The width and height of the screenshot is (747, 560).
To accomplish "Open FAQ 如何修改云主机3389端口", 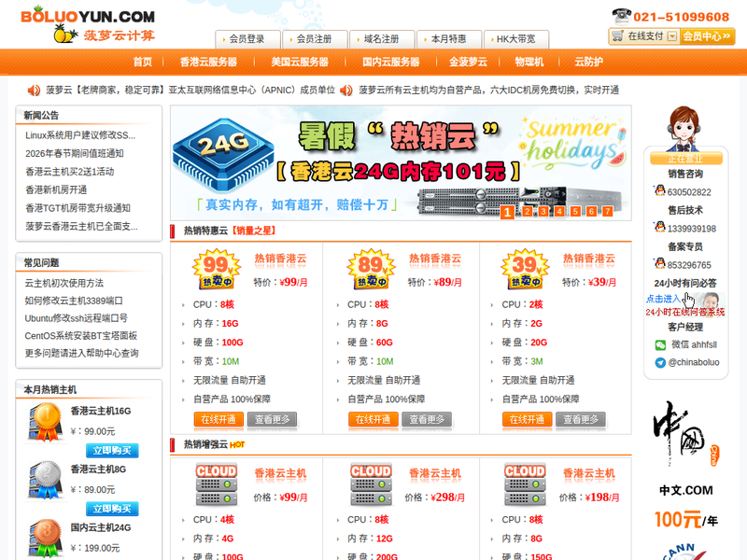I will [74, 301].
